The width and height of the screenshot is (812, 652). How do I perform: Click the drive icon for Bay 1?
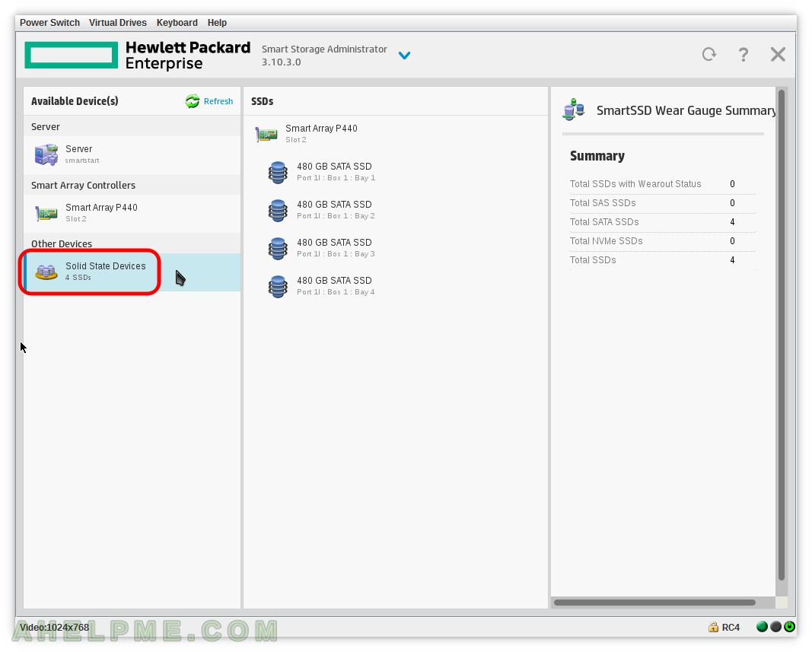pos(278,173)
